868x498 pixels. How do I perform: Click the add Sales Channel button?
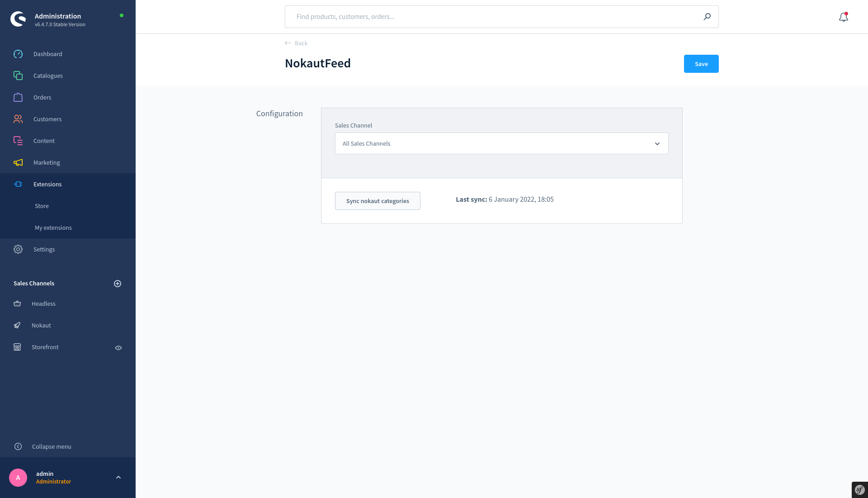click(x=118, y=283)
